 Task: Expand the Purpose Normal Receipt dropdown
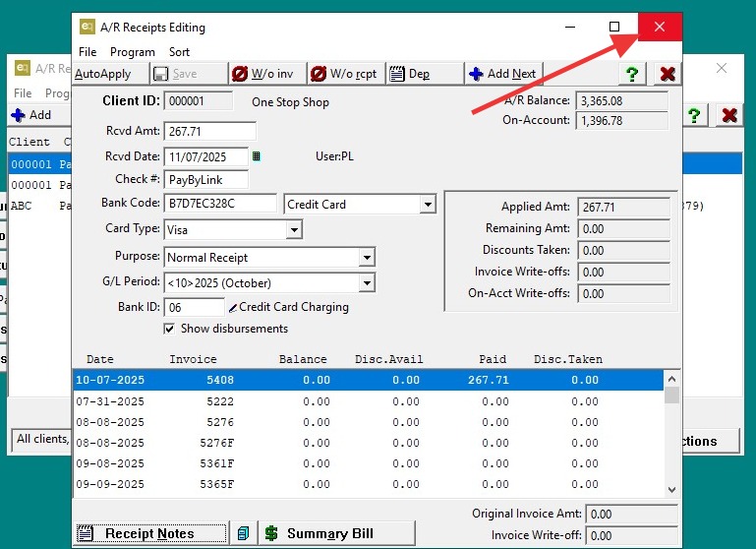(x=367, y=257)
